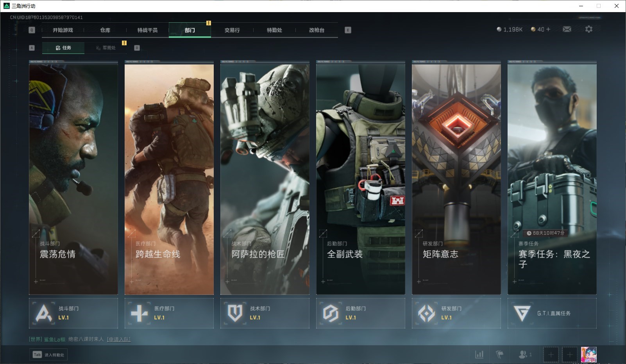The height and width of the screenshot is (364, 626).
Task: Click the Q key previous-tab icon
Action: tap(32, 30)
